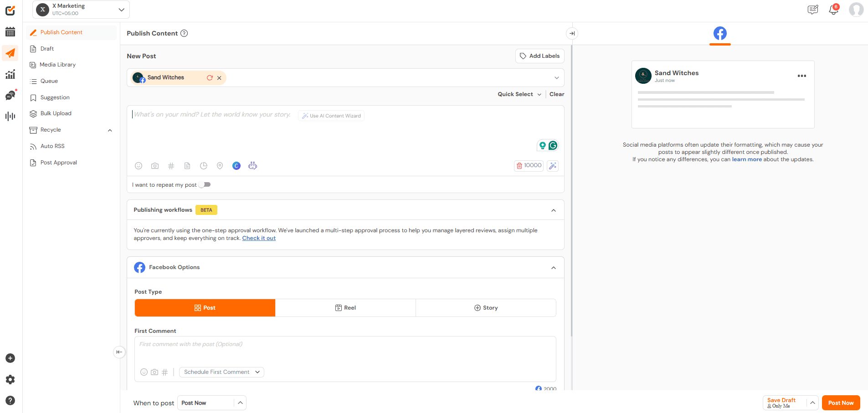Open Analytics from the left sidebar

(x=10, y=74)
